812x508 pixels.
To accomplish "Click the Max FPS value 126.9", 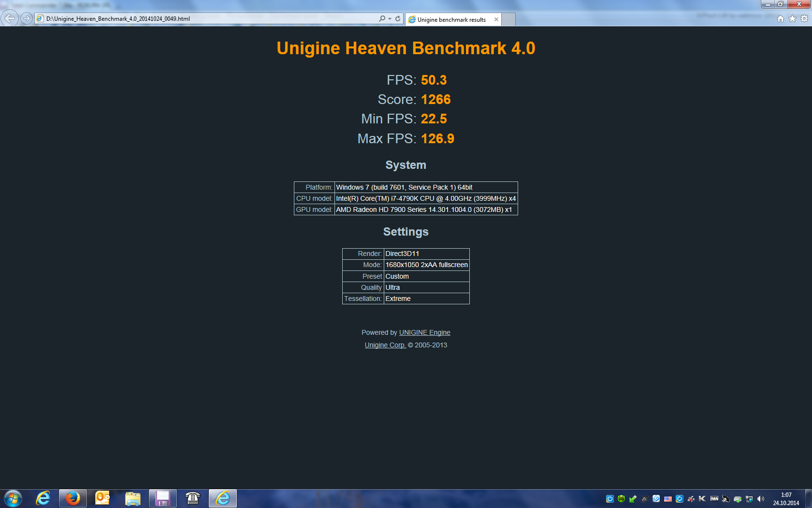I will pos(437,138).
